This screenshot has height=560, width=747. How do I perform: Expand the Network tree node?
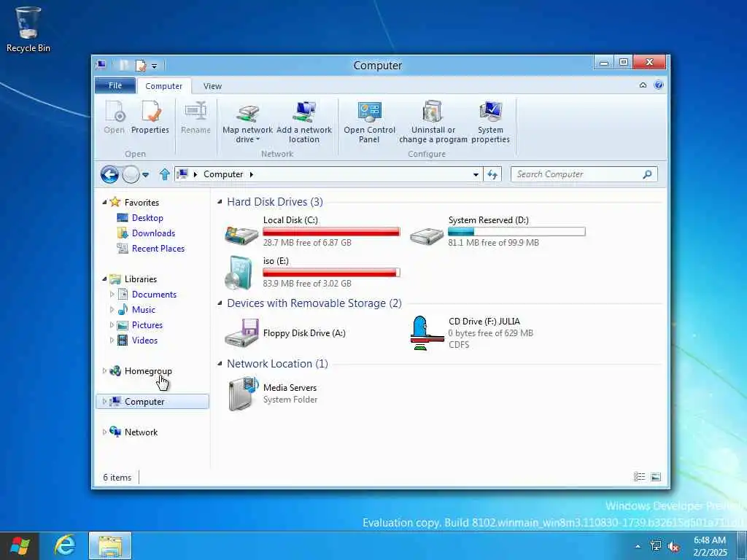(104, 432)
